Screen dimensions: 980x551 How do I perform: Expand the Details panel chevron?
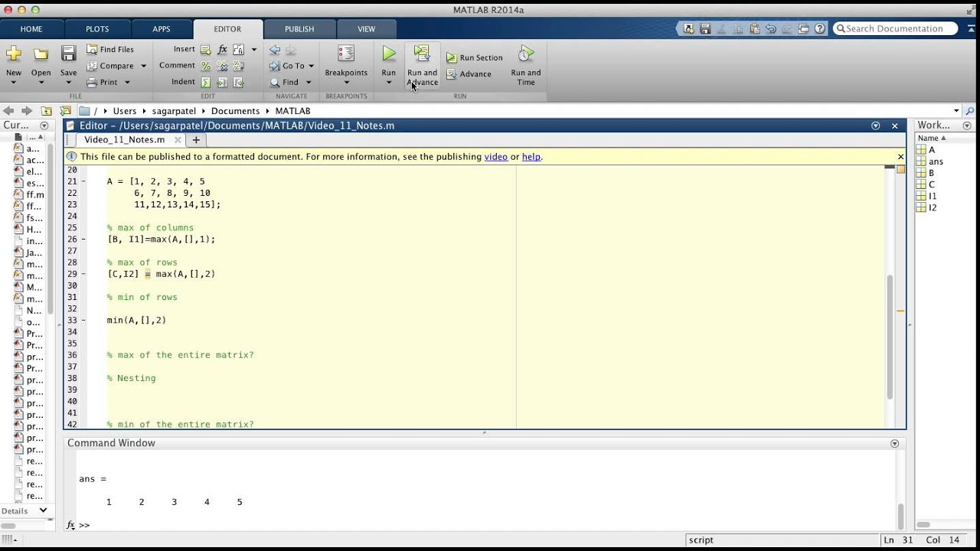43,510
